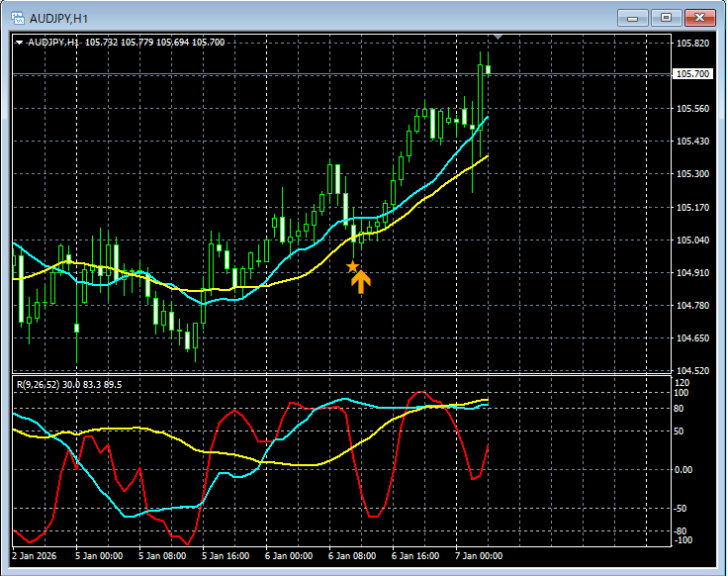Click the indicator scale value 0.00
The height and width of the screenshot is (576, 728).
pos(682,470)
